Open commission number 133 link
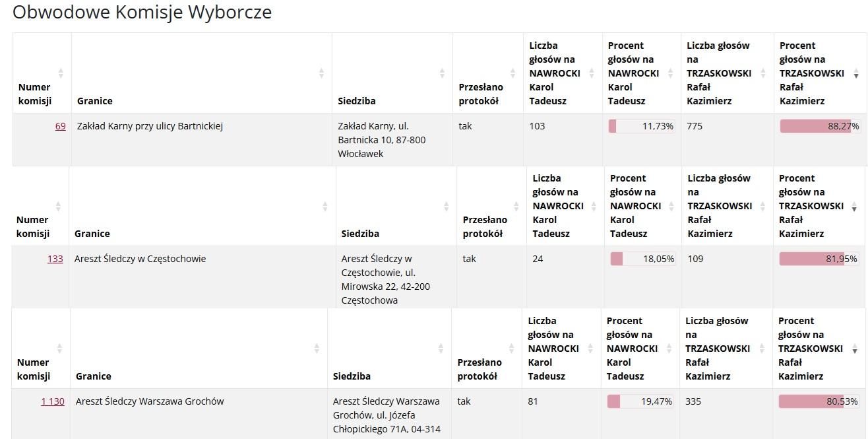 [55, 259]
